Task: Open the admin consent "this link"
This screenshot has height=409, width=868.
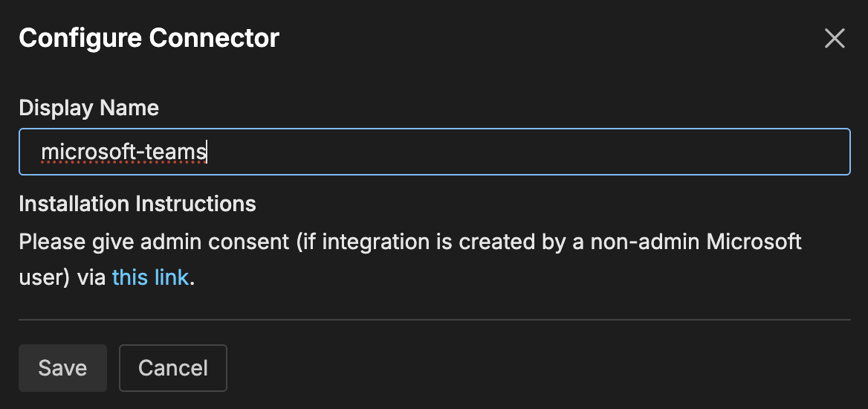Action: (151, 278)
